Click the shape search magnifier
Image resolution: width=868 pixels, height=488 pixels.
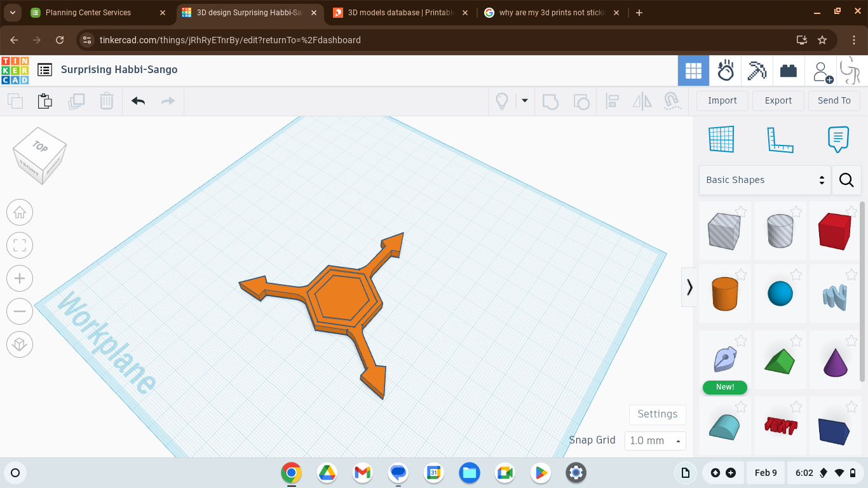coord(846,180)
